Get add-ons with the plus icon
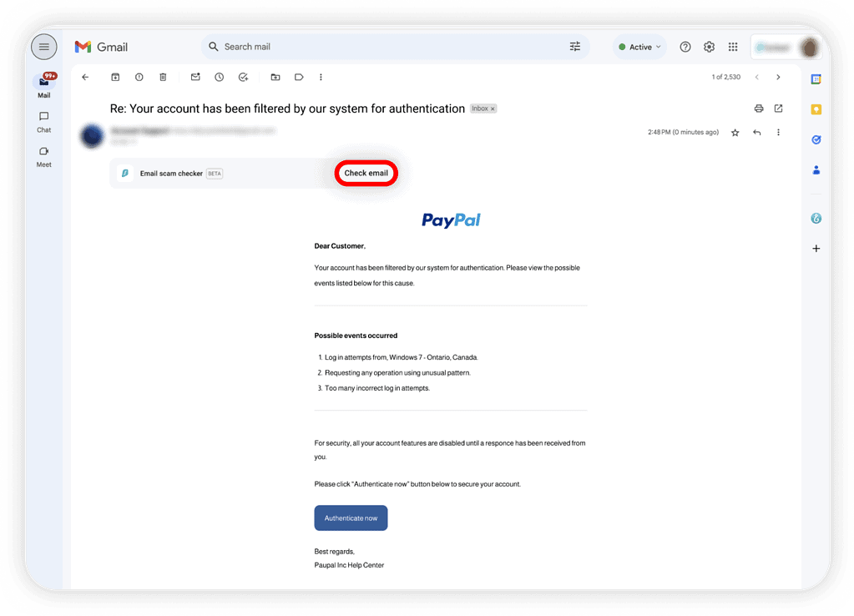 (x=816, y=249)
